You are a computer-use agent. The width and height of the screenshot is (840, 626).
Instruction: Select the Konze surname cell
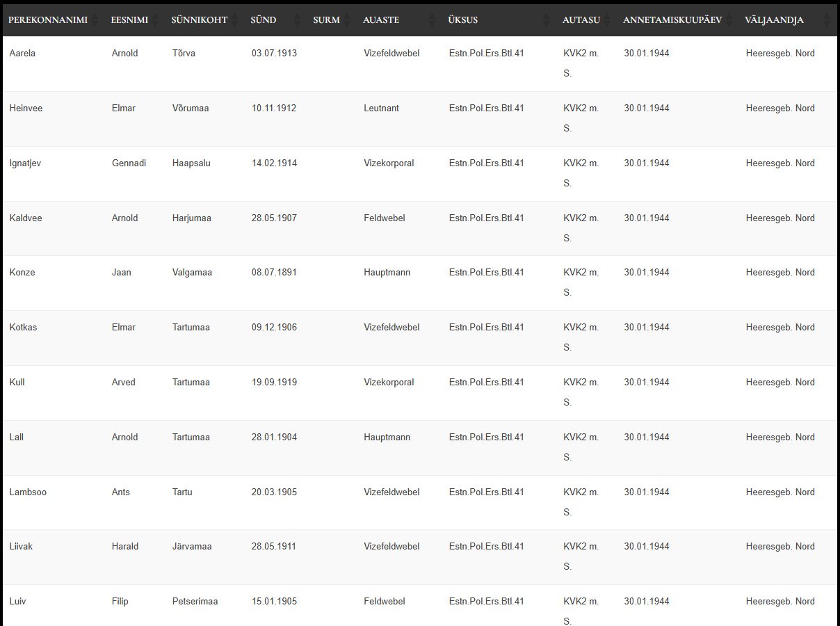click(22, 273)
